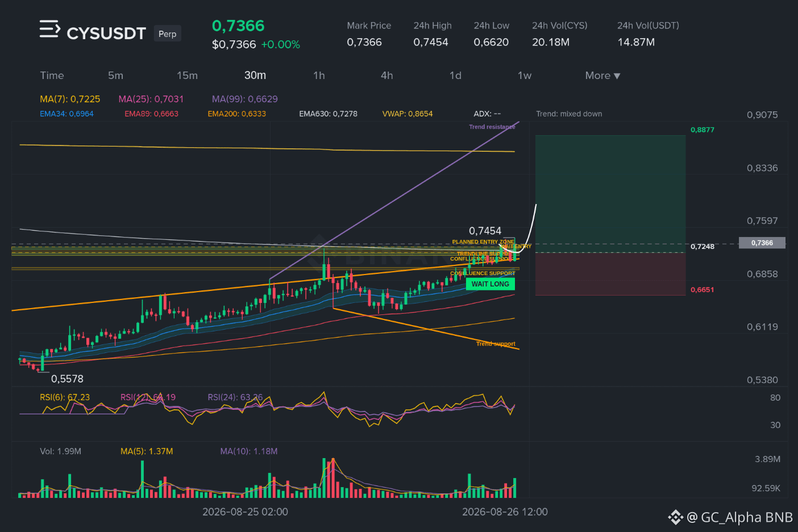This screenshot has width=798, height=532.
Task: Click the 0,6119 price axis label
Action: pyautogui.click(x=762, y=327)
